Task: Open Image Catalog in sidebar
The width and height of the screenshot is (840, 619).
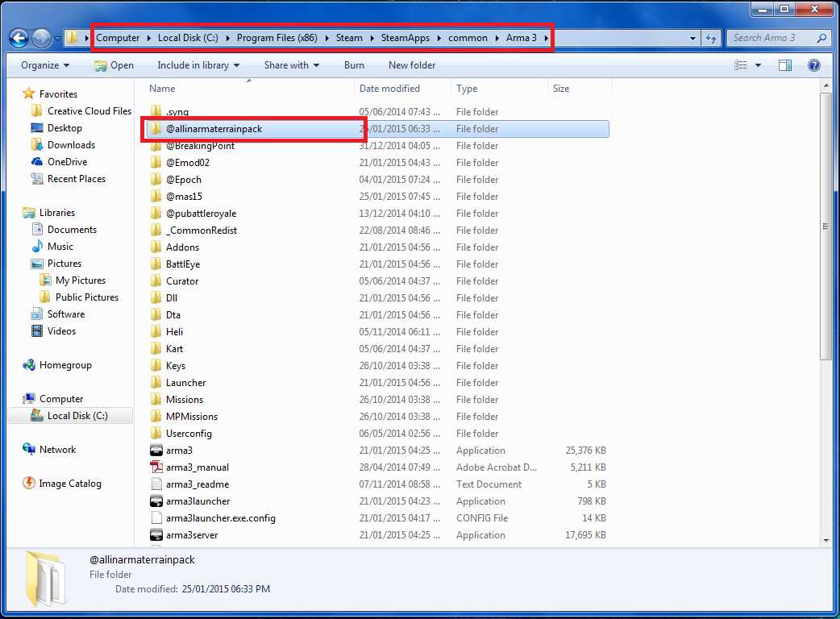Action: (x=69, y=484)
